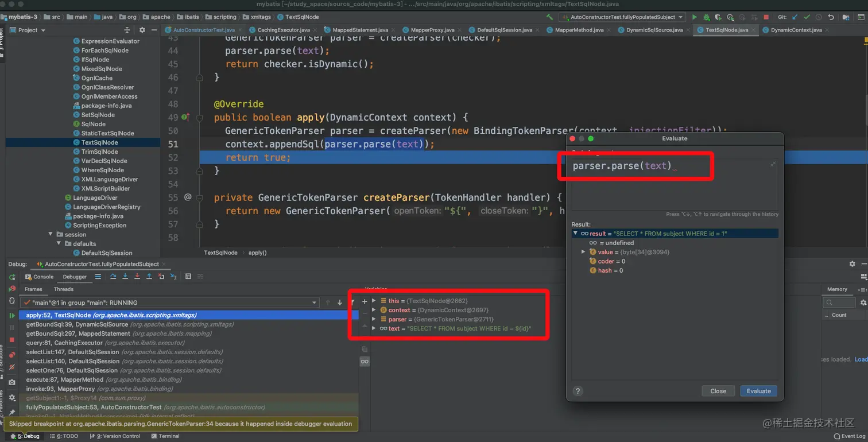Switch to the AutoConstructorTest.java tab
Screen dimensions: 868x442
[x=203, y=30]
